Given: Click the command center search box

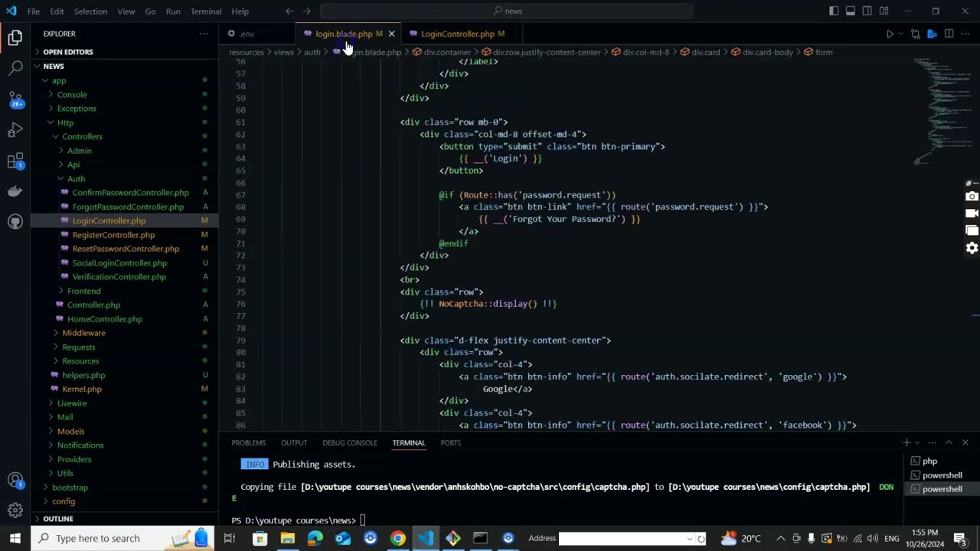Looking at the screenshot, I should point(507,11).
